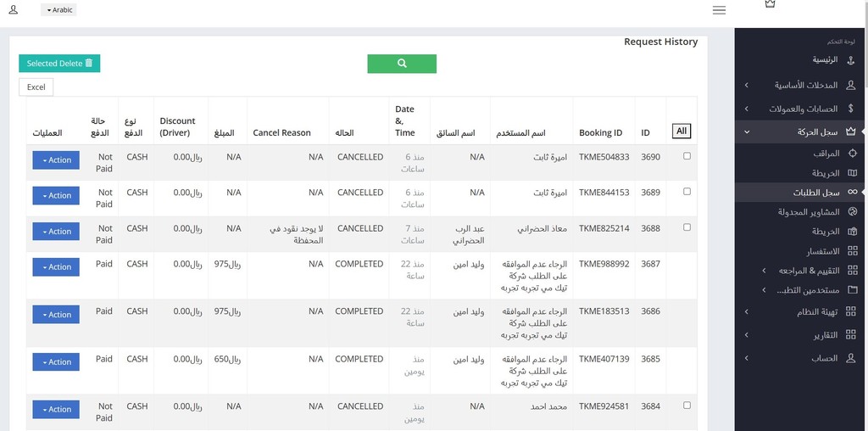Click the map icon beside first الخريطة
868x431 pixels.
tap(853, 173)
